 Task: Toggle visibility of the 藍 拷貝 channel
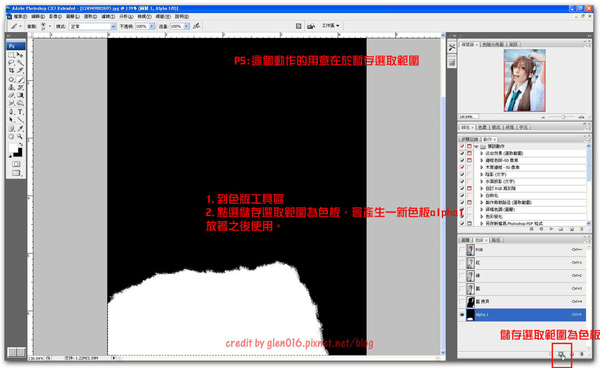(x=462, y=301)
